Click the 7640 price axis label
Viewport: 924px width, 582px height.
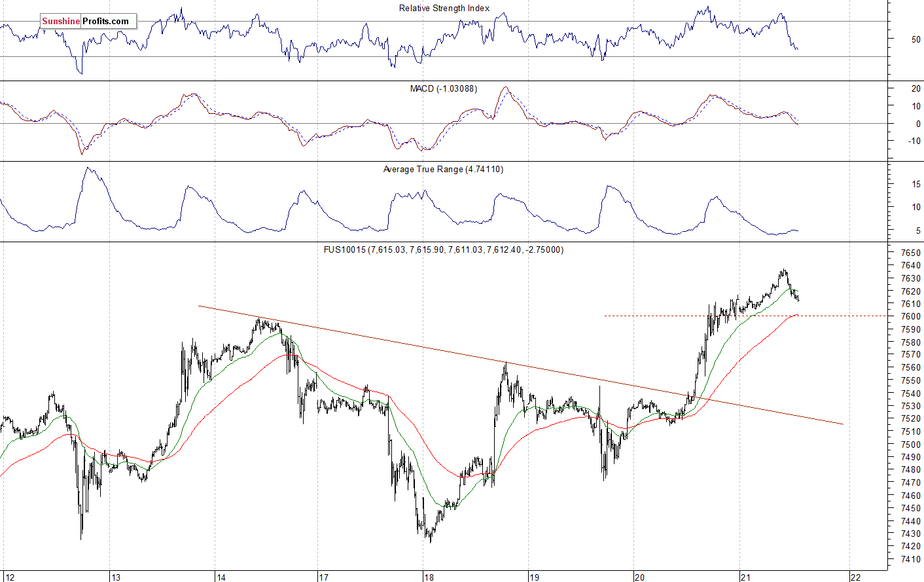click(x=911, y=266)
